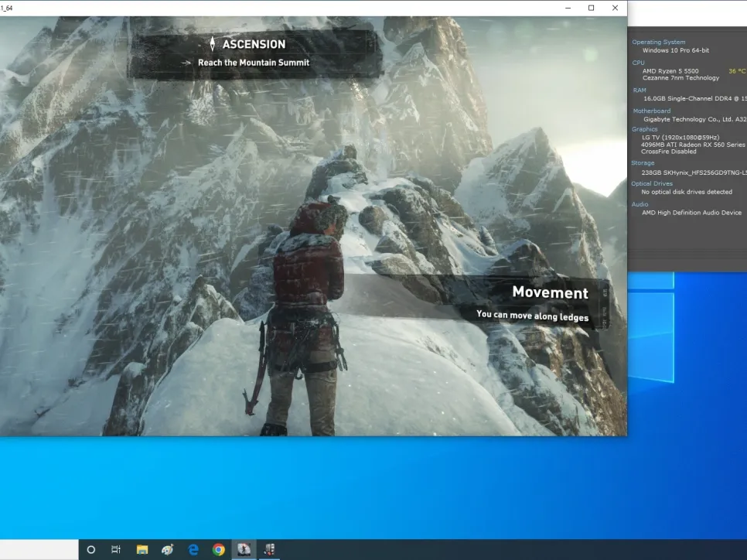This screenshot has width=747, height=560.
Task: Open the CPU section link in Speccy
Action: [x=638, y=63]
